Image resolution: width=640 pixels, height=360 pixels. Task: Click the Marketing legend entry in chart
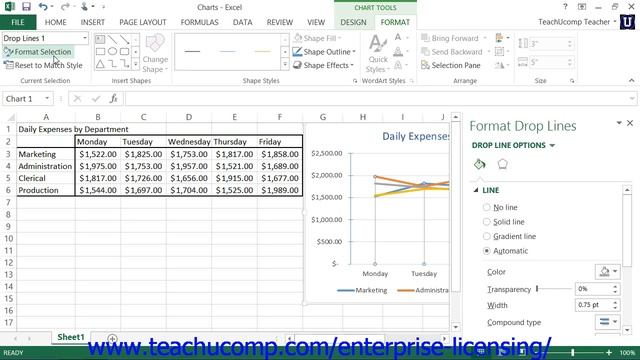362,290
